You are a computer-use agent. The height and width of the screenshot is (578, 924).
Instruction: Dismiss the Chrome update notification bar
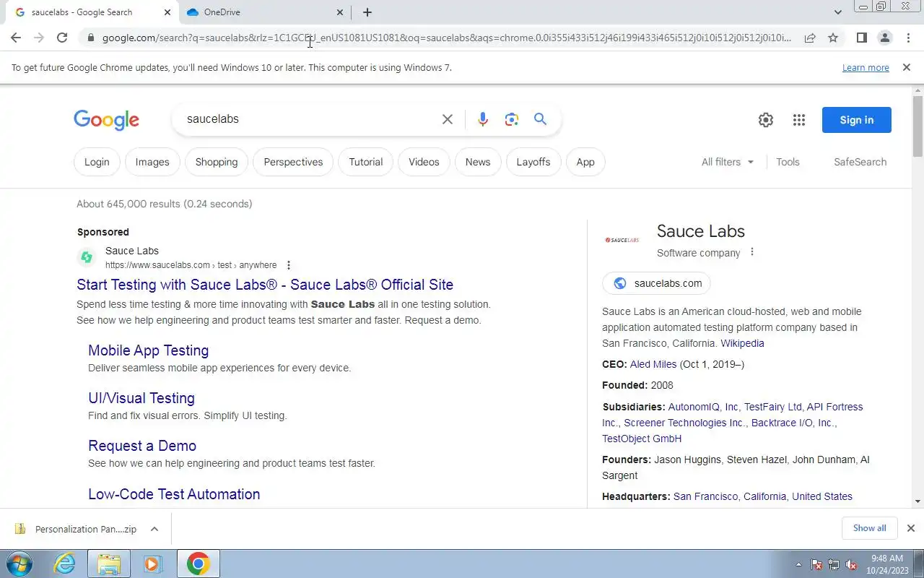pyautogui.click(x=906, y=67)
